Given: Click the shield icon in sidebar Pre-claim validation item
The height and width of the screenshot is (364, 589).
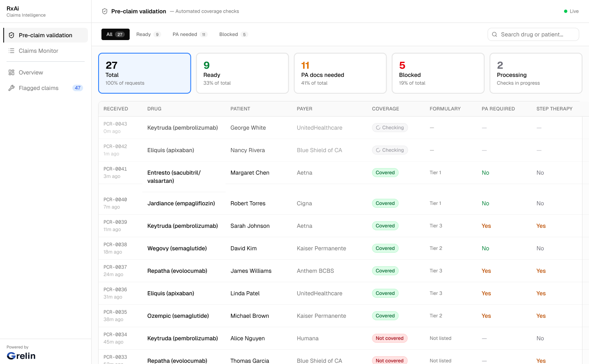Looking at the screenshot, I should coord(11,35).
